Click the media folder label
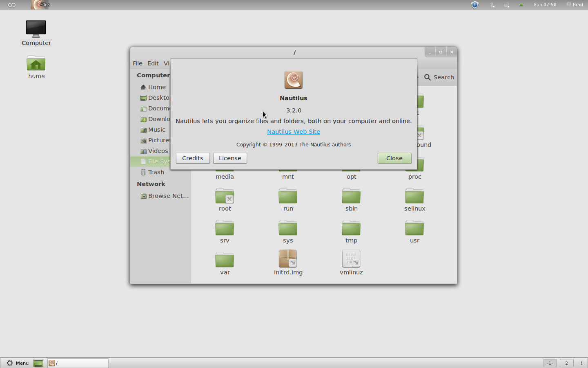 pyautogui.click(x=225, y=177)
